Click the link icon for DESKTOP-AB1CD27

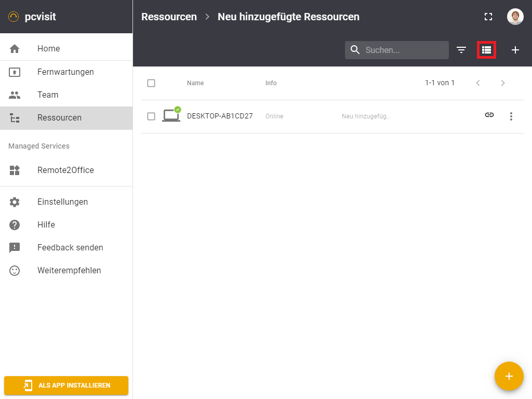(x=489, y=115)
